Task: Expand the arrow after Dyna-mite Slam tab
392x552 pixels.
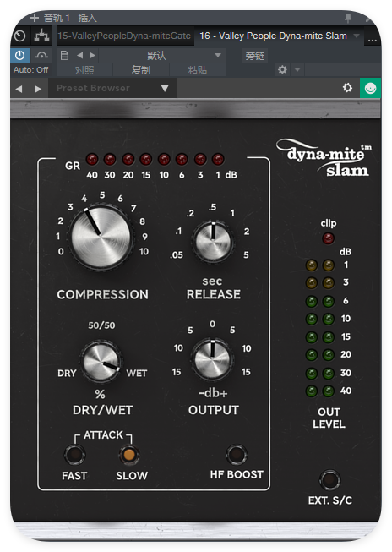Action: [357, 36]
